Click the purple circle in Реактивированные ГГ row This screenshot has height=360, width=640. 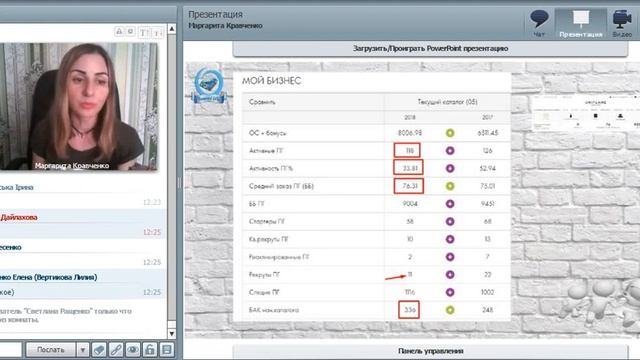[x=450, y=257]
